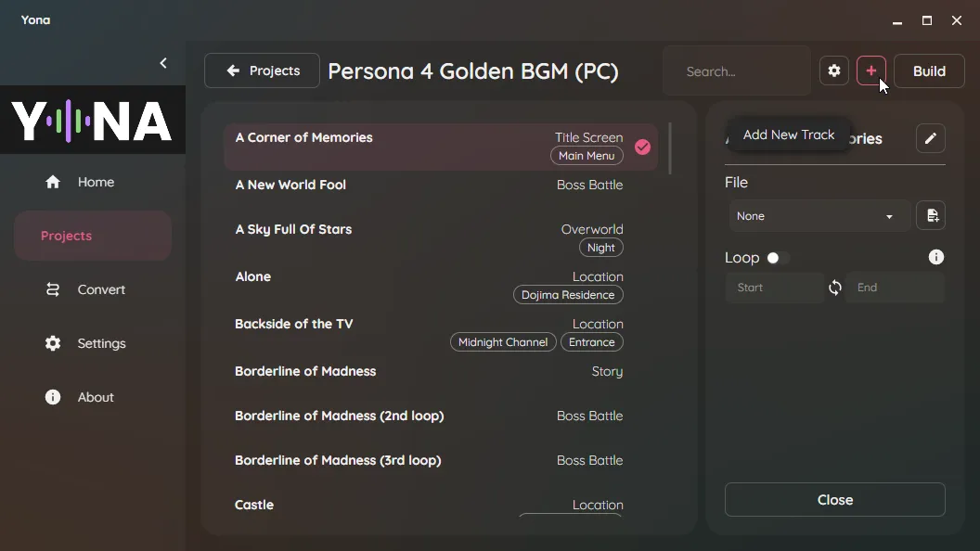
Task: Click the Convert icon in sidebar
Action: pyautogui.click(x=53, y=289)
